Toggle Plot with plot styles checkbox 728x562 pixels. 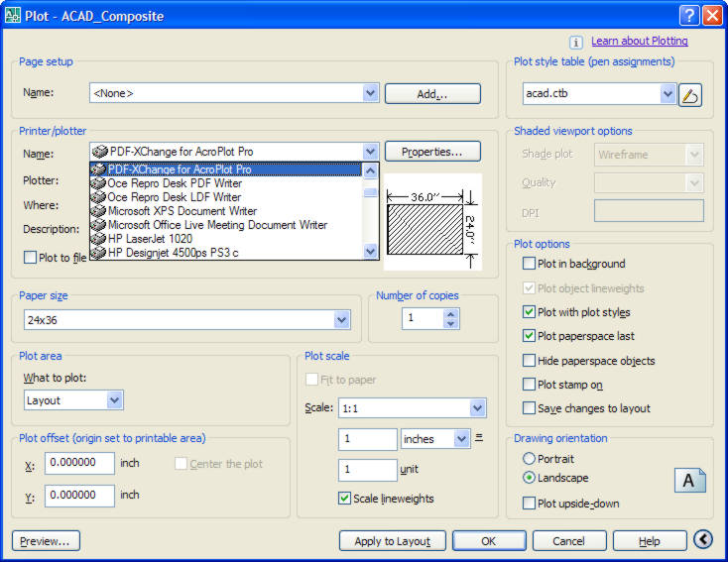point(530,312)
